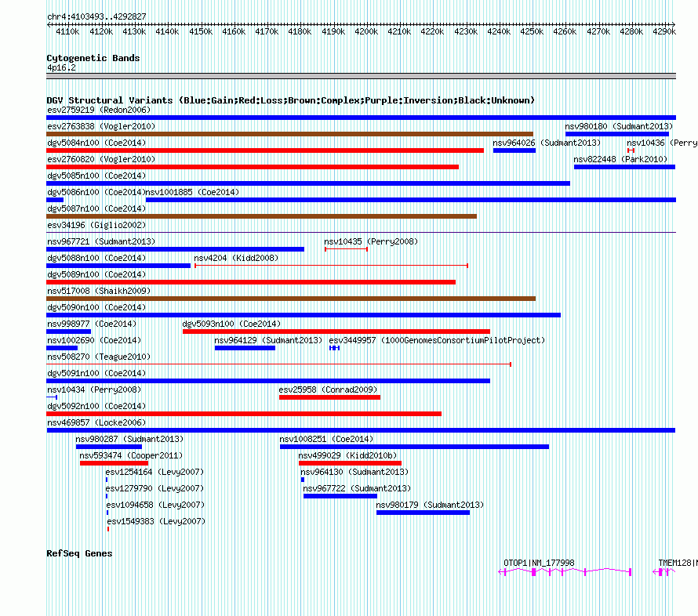Viewport: 698px width, 616px height.
Task: Click the red esv25958 (Conrad2009) bar
Action: (x=329, y=397)
